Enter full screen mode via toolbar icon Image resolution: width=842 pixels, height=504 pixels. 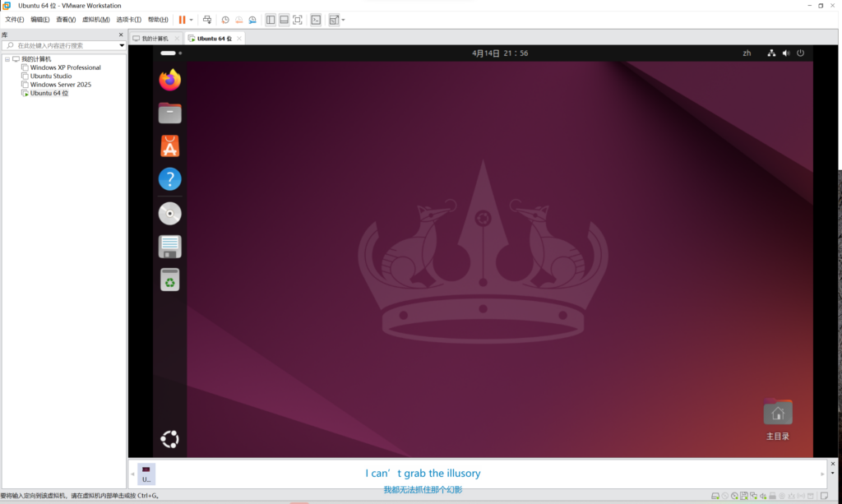(x=298, y=20)
